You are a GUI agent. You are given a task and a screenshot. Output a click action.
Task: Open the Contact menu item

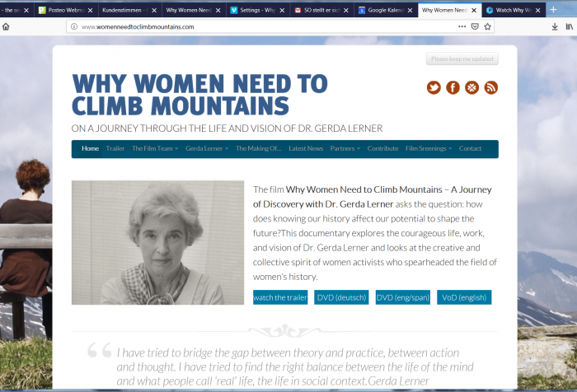(470, 148)
